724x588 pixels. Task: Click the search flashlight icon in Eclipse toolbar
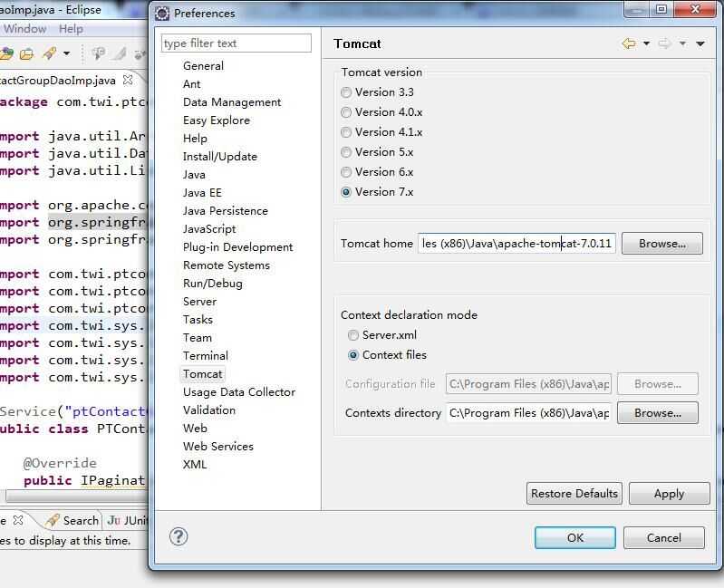coord(50,53)
